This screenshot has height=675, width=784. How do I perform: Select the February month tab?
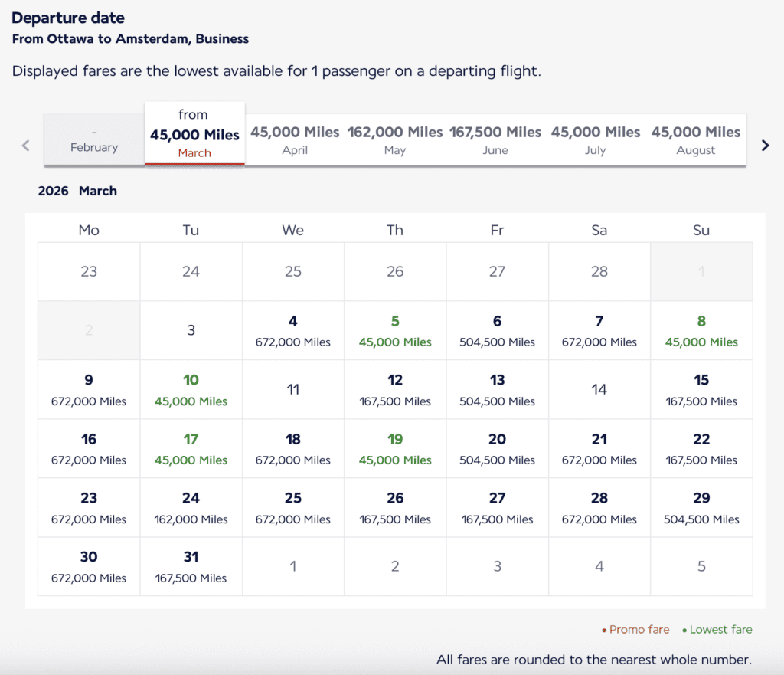tap(94, 140)
